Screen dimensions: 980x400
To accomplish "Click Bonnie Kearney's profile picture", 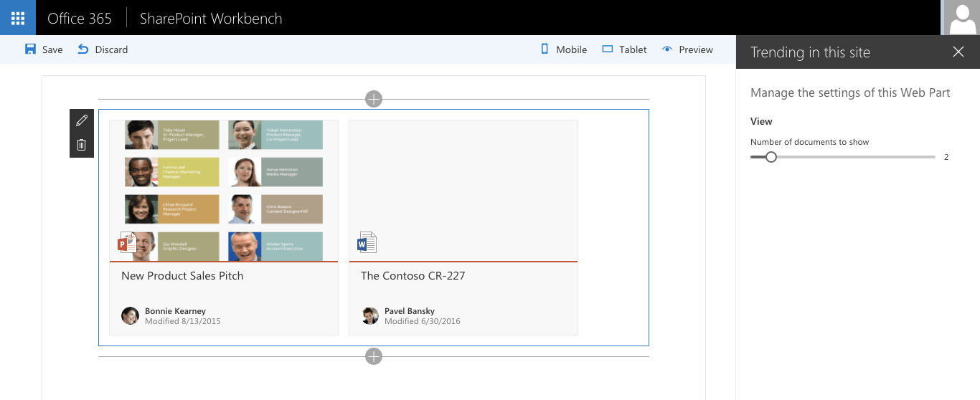I will (x=130, y=316).
